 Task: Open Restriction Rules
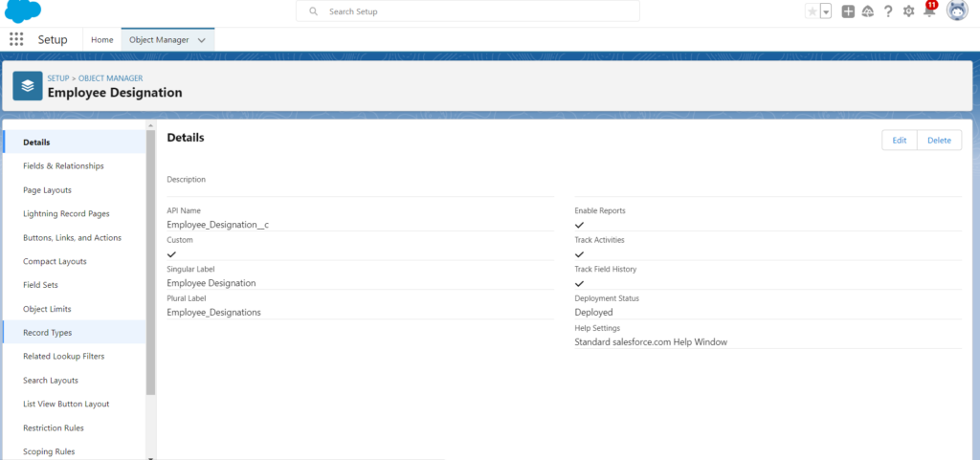point(75,428)
